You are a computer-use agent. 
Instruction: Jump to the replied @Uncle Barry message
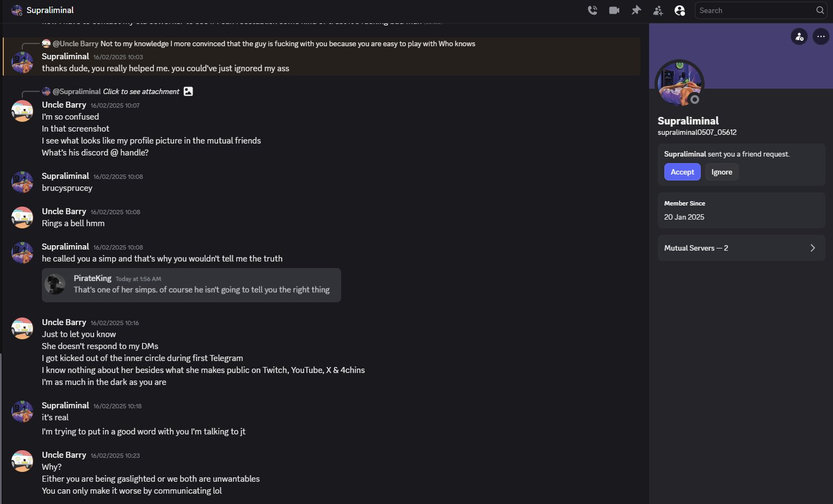click(287, 43)
